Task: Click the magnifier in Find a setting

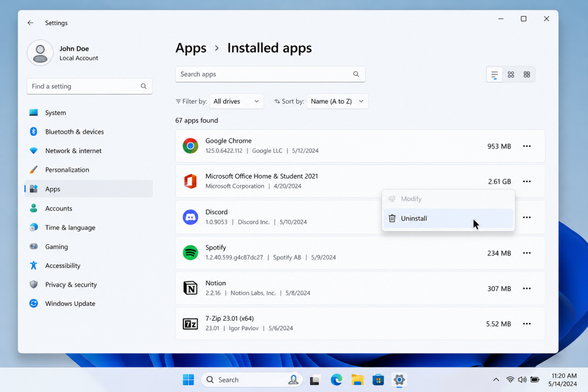Action: [x=144, y=86]
